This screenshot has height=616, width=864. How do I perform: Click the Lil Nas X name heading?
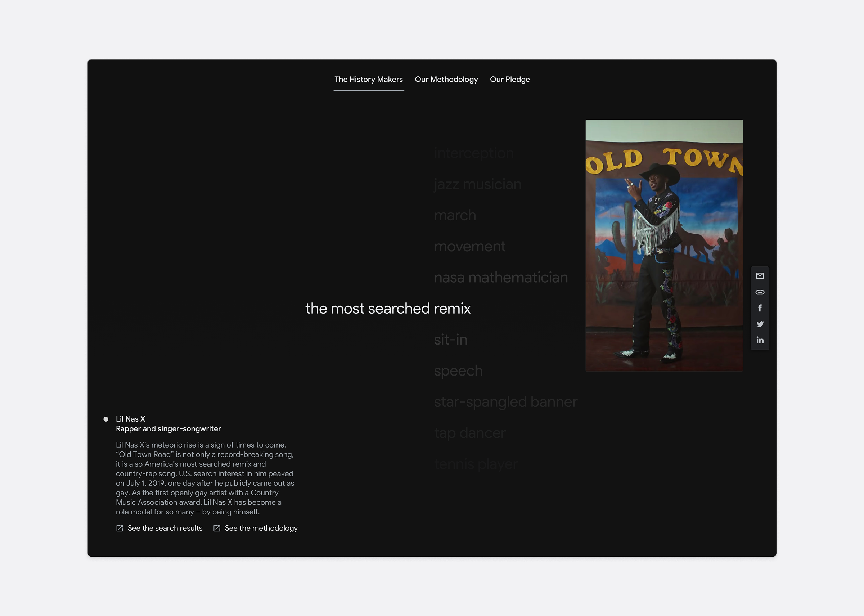click(130, 419)
